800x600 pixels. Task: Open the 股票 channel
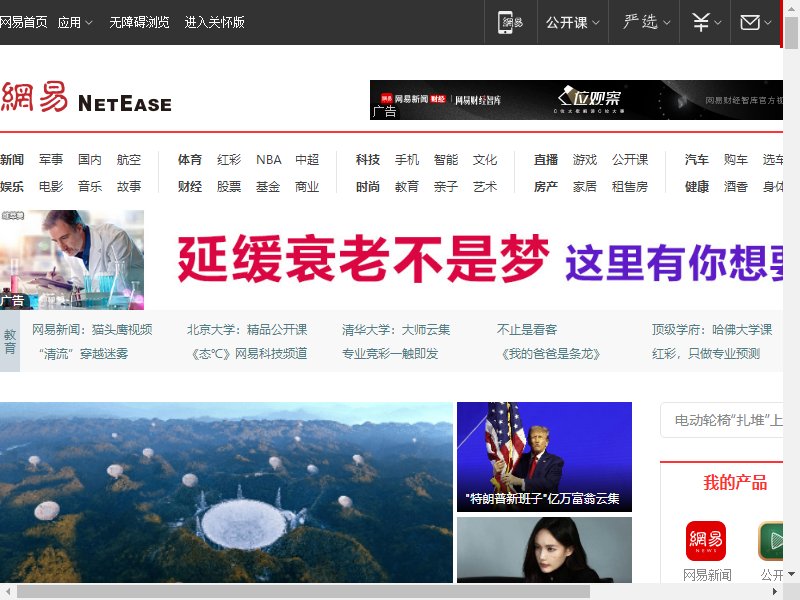point(229,187)
